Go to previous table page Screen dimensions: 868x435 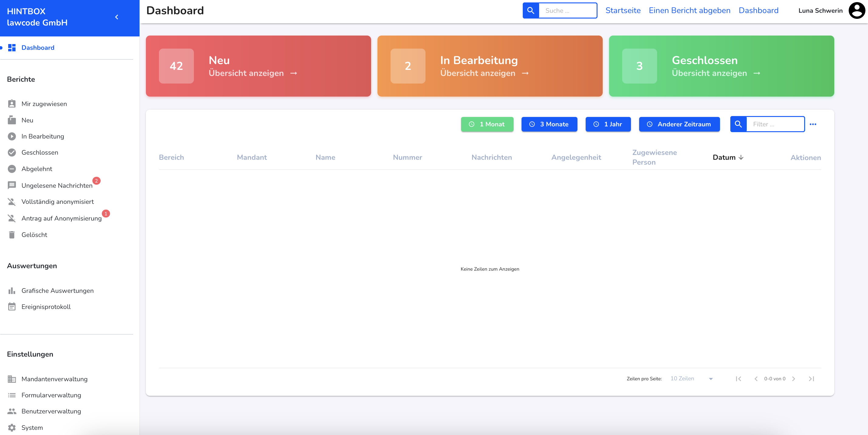[x=756, y=379]
